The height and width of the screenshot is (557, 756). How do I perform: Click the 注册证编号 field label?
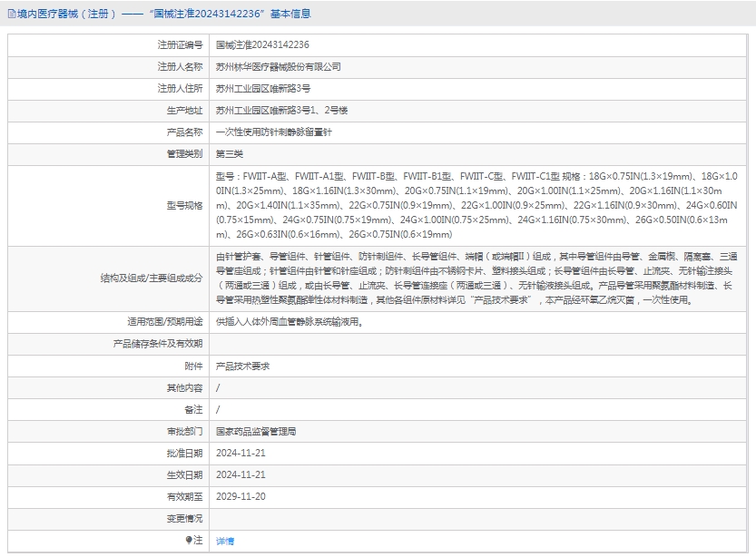pos(180,44)
